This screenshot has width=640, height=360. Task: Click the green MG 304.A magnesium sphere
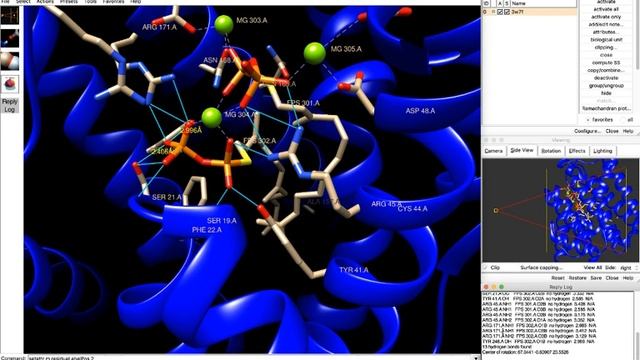point(211,118)
